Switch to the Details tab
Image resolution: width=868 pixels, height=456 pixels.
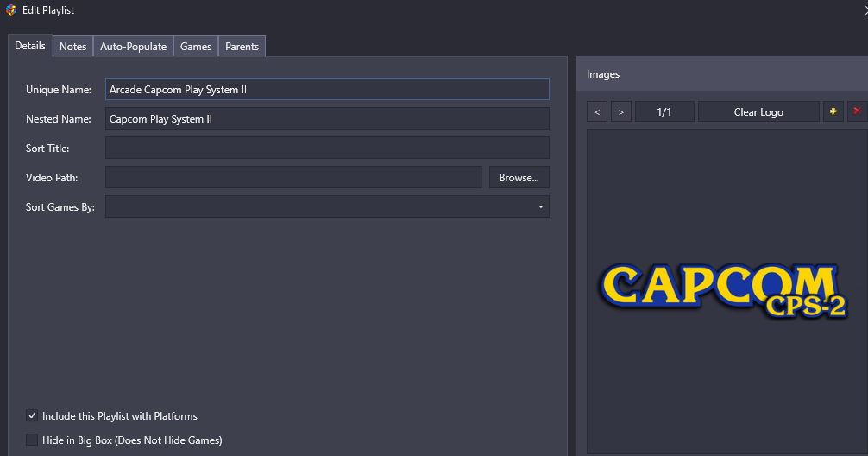(x=30, y=46)
